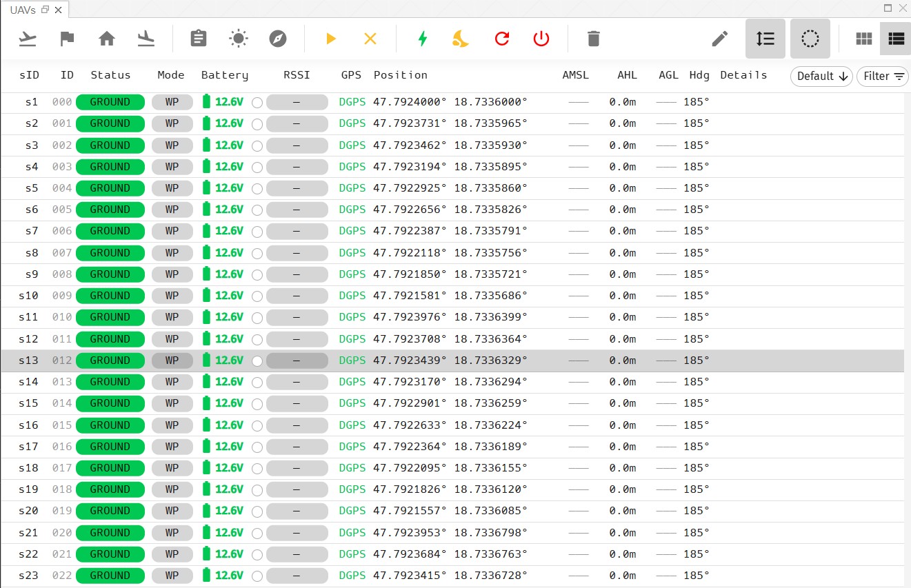Toggle the selection-only filter circle icon
This screenshot has height=588, width=911.
click(810, 39)
